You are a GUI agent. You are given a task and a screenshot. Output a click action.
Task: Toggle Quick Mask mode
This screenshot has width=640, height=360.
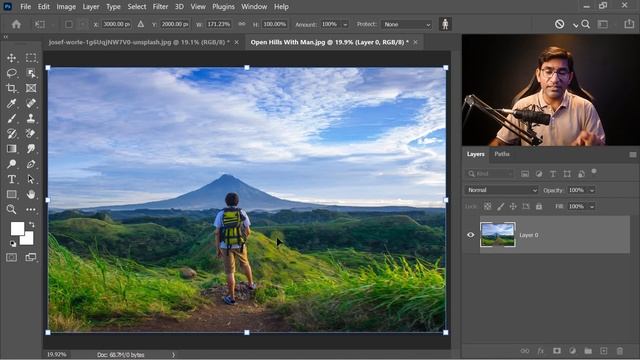11,257
